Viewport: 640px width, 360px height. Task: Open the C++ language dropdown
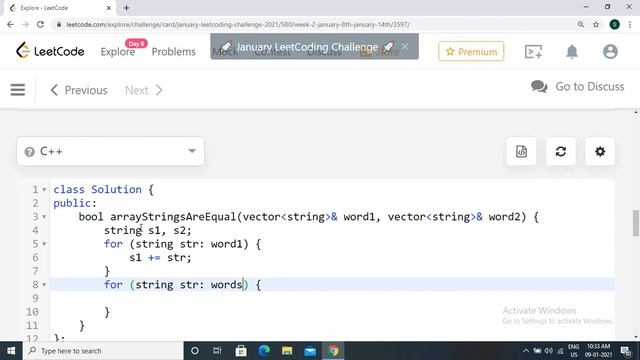click(x=110, y=151)
